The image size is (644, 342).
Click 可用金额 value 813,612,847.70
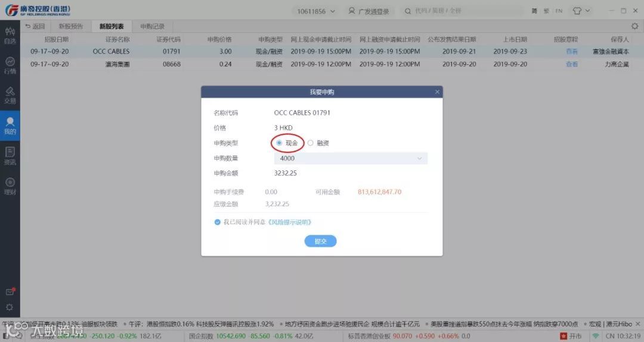379,192
